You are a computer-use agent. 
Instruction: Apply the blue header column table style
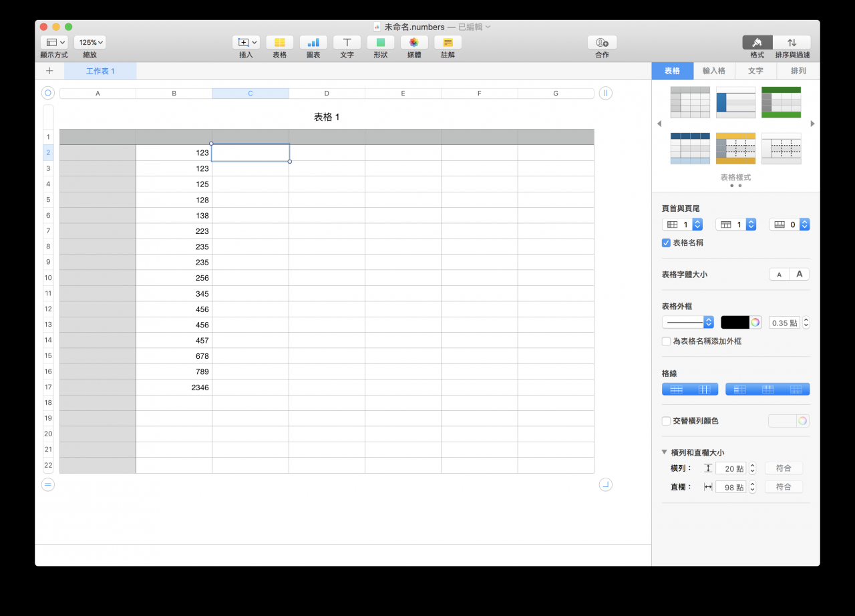point(735,102)
